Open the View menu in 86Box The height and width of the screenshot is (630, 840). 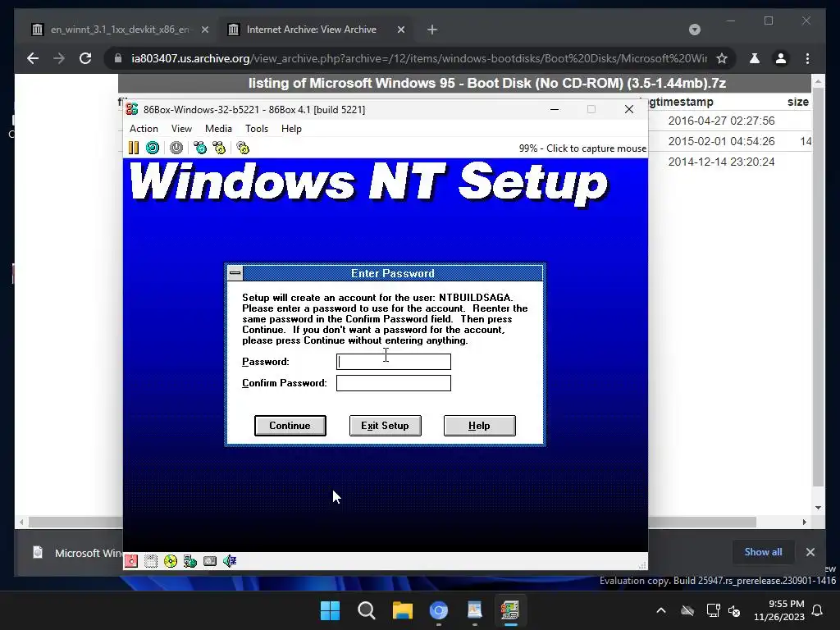coord(181,129)
